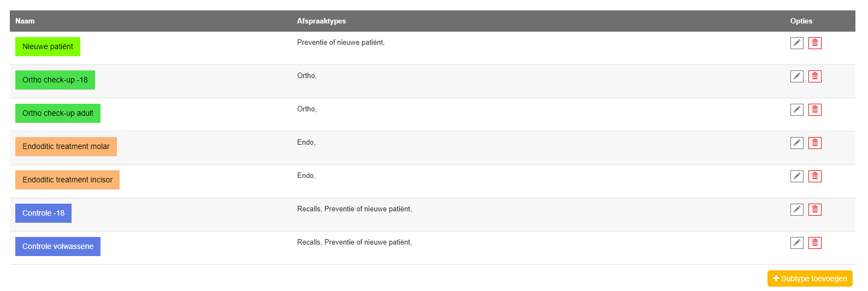
Task: Edit the Ortho check-up -18 subtype
Action: pyautogui.click(x=796, y=76)
